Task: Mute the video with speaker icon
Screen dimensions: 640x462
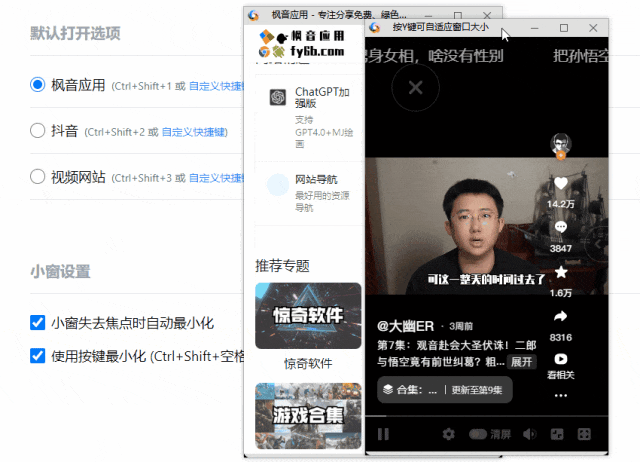Action: click(530, 434)
